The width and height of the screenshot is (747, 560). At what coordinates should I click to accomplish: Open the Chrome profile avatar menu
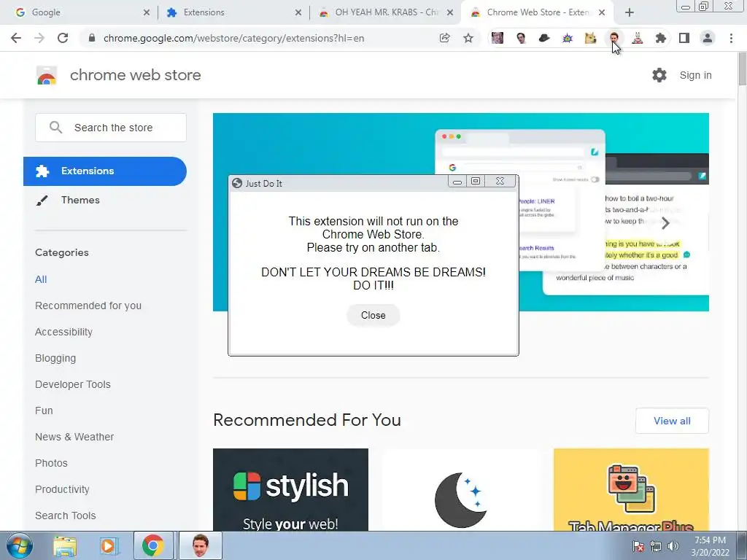(708, 38)
